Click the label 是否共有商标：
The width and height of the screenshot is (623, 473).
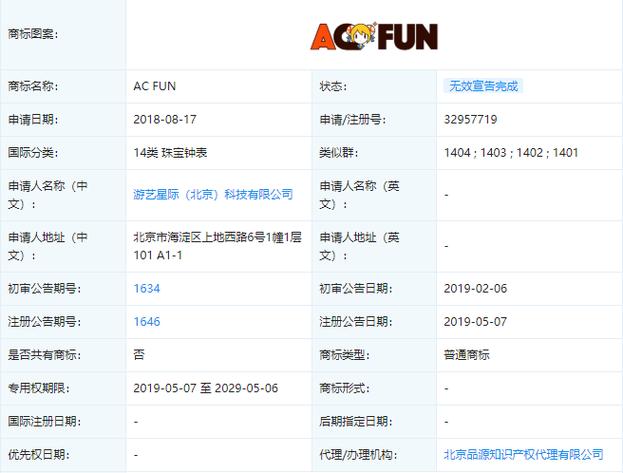pyautogui.click(x=44, y=355)
